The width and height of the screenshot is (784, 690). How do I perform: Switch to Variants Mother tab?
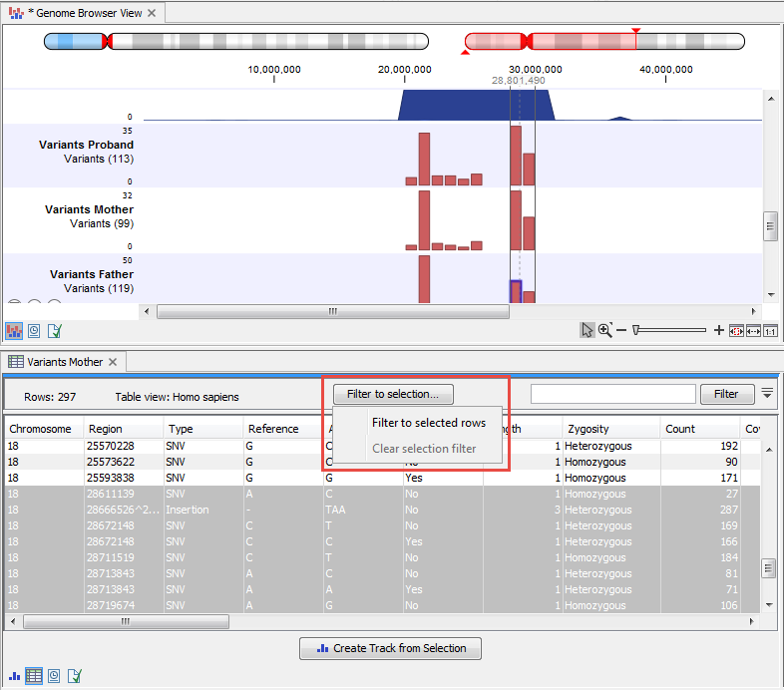[x=64, y=362]
